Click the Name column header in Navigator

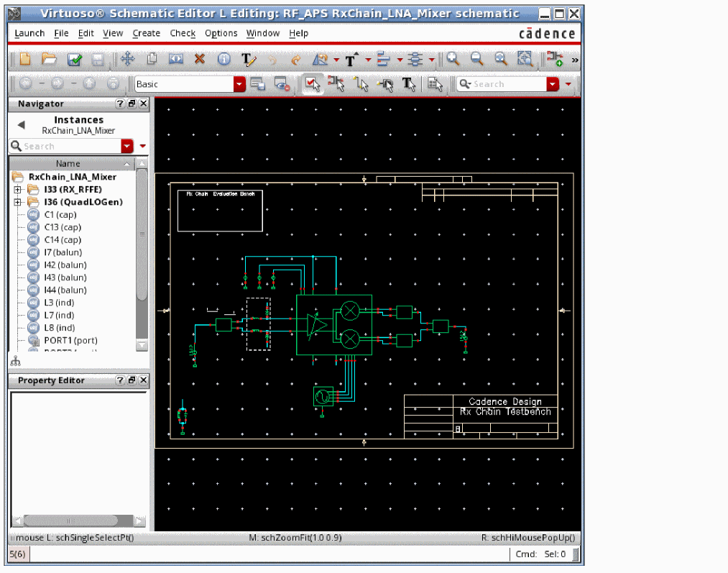pyautogui.click(x=68, y=163)
